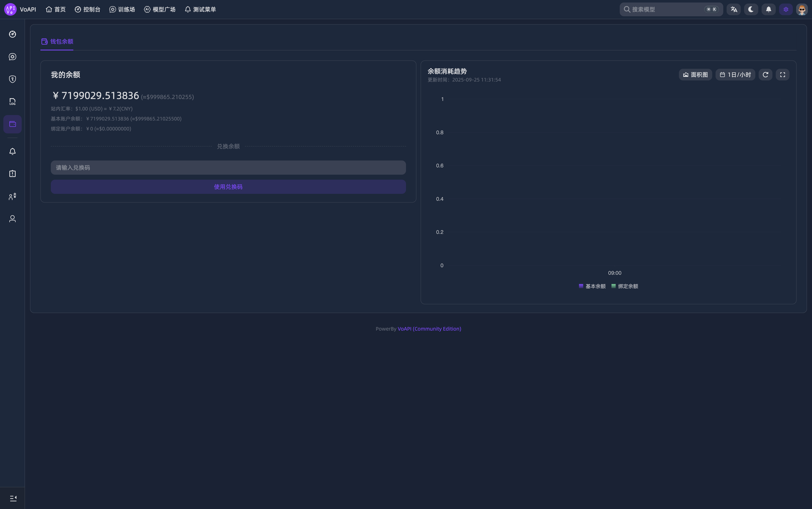
Task: Open the dashboard gauge icon in sidebar
Action: pos(12,34)
